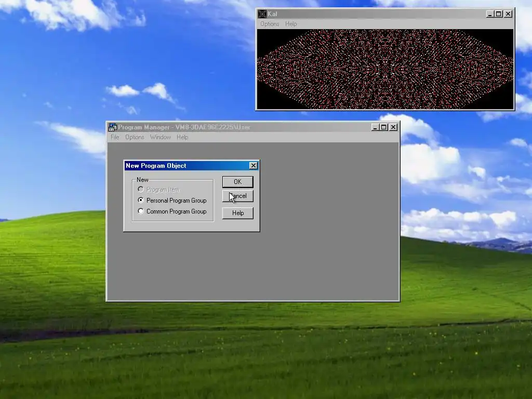Open the Window menu in Program Manager
Viewport: 532px width, 399px height.
160,137
